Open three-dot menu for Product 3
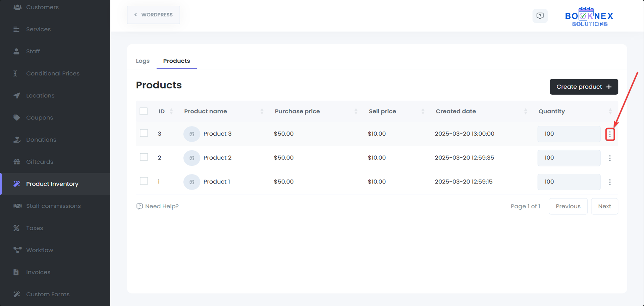This screenshot has width=644, height=306. pyautogui.click(x=610, y=134)
